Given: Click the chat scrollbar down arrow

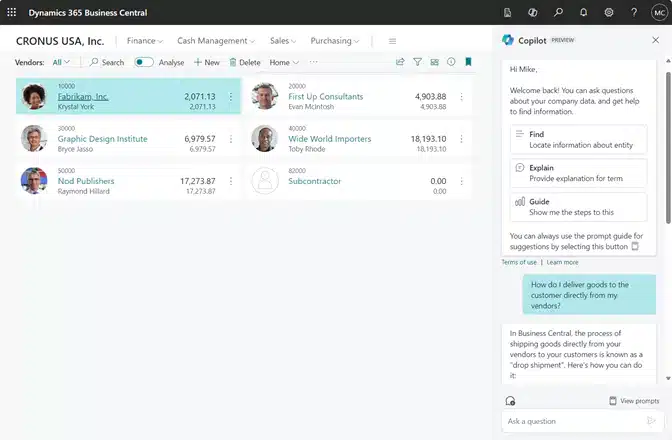Looking at the screenshot, I should coord(668,378).
